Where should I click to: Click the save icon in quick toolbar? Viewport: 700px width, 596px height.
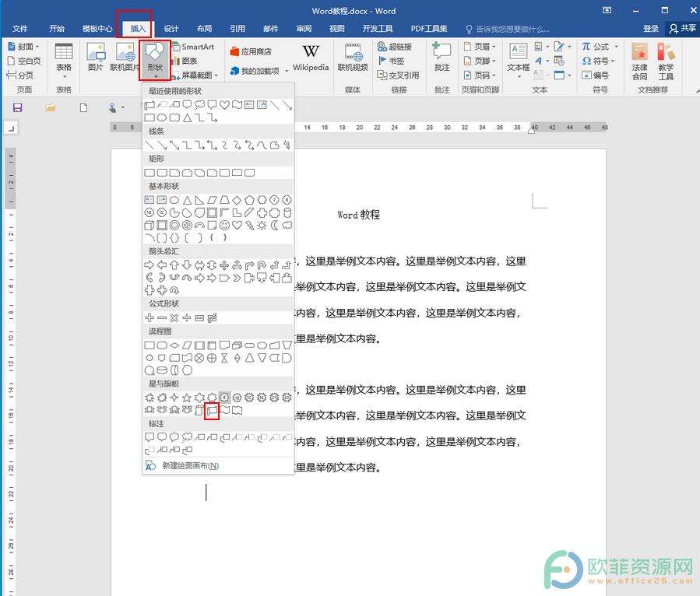(18, 107)
